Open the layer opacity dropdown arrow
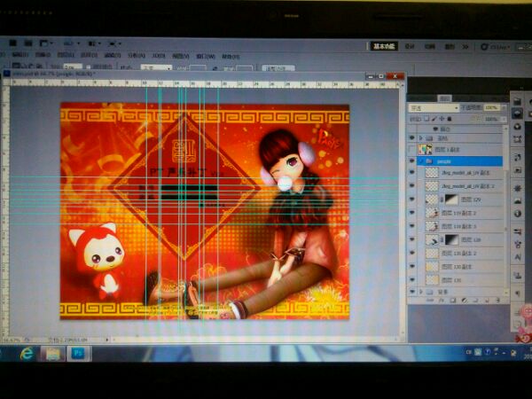The image size is (532, 399). [503, 108]
